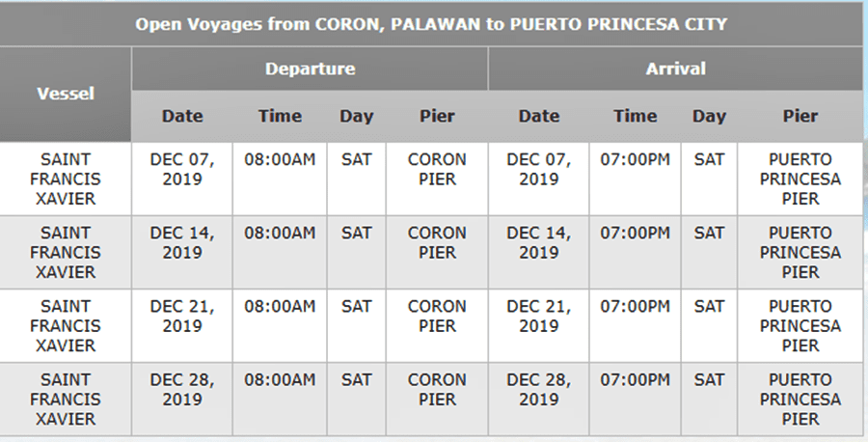Click the Departure group header
868x442 pixels.
(x=310, y=69)
